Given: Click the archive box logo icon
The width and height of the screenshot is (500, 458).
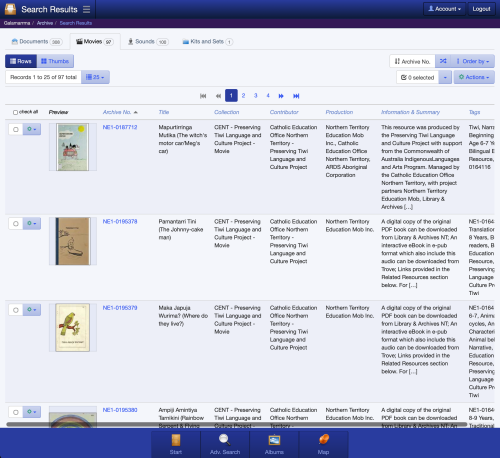Looking at the screenshot, I should tap(10, 9).
